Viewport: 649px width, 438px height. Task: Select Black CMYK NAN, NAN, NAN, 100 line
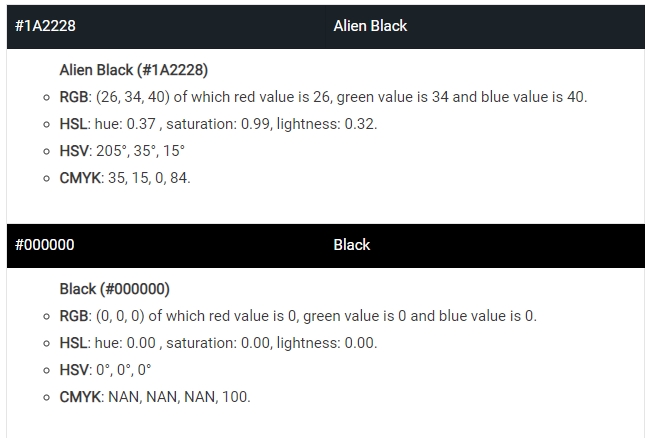point(155,397)
